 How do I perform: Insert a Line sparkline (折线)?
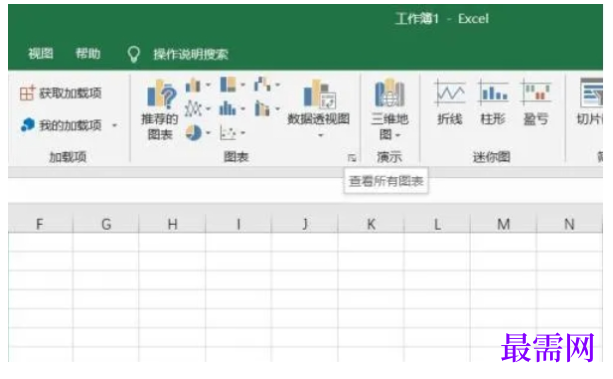[450, 102]
